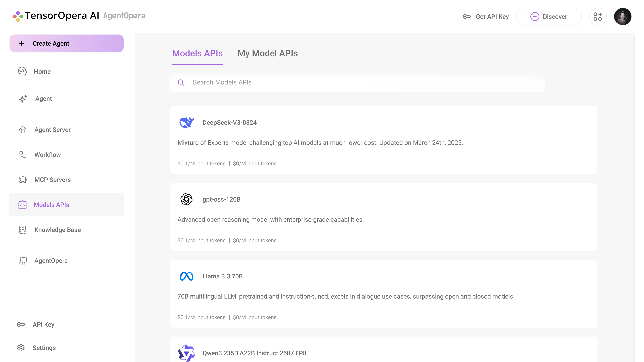Switch to the My Model APIs tab
The width and height of the screenshot is (644, 362).
(x=267, y=53)
